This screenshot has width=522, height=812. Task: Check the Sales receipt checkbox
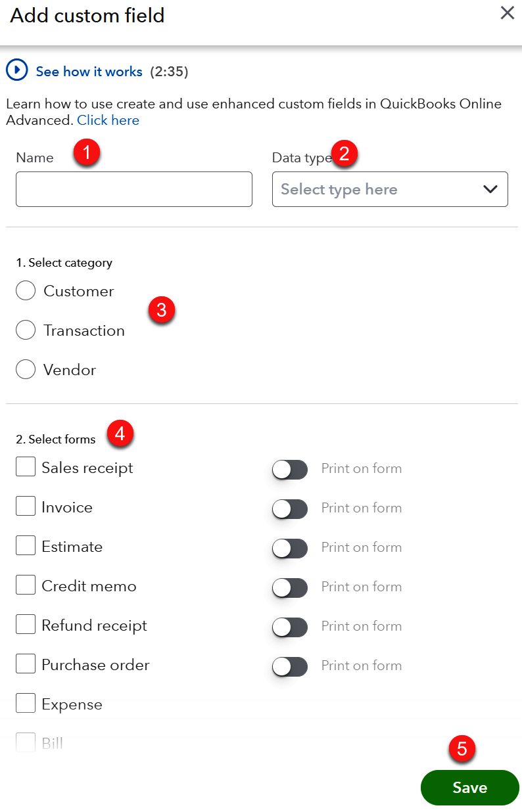pyautogui.click(x=26, y=467)
